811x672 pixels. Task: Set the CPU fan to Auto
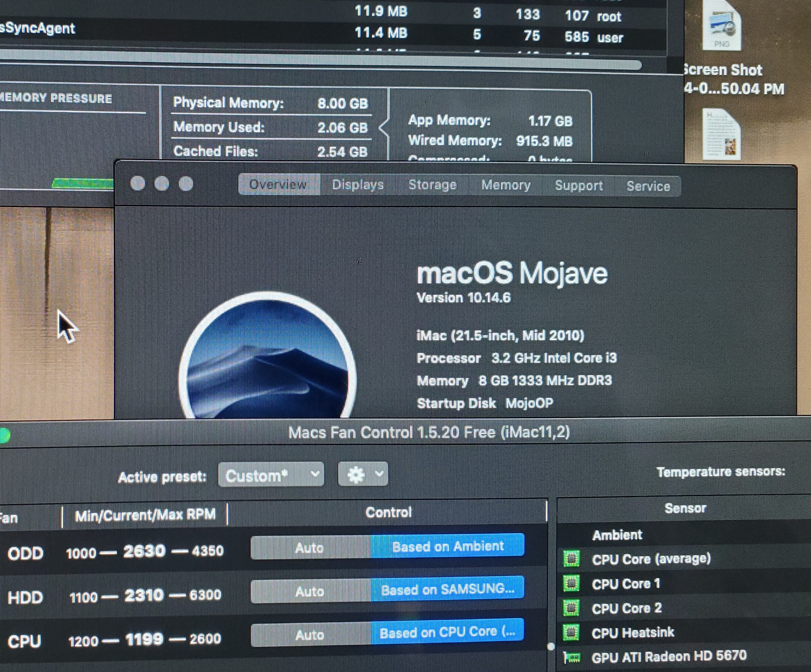tap(311, 634)
